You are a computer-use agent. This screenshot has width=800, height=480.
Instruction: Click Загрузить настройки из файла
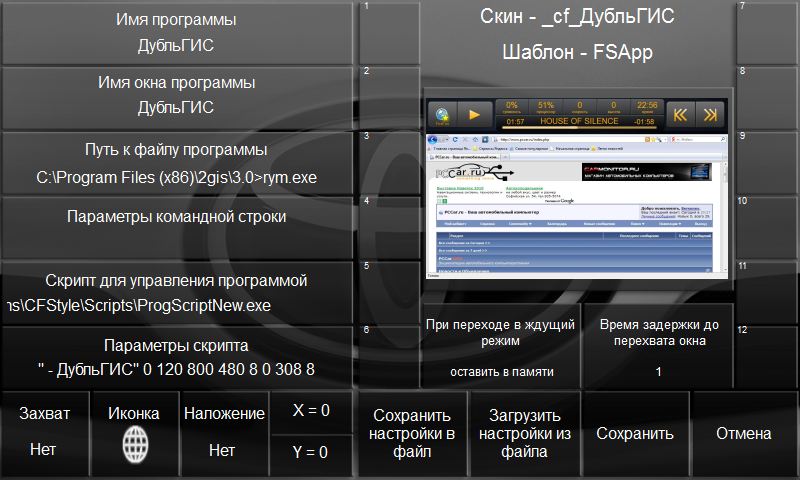click(524, 433)
